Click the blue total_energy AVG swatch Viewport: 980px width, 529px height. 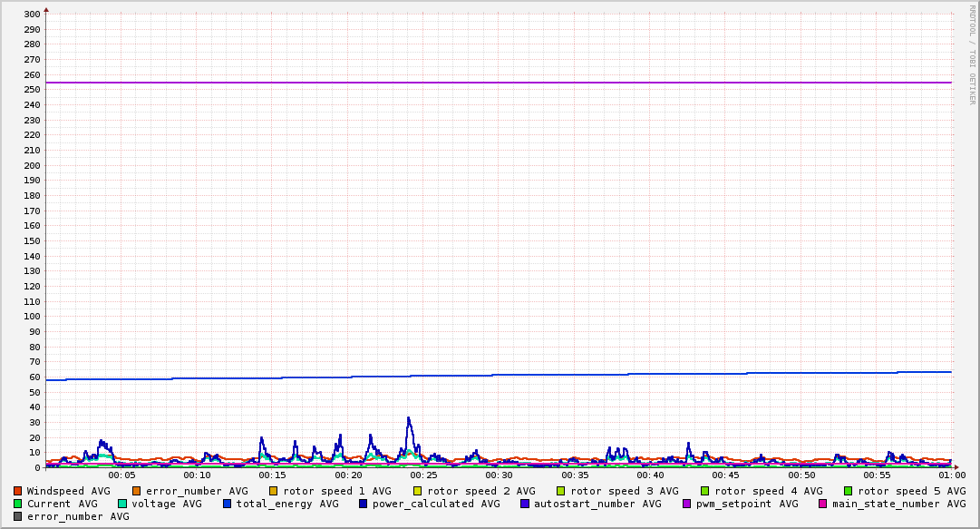click(x=228, y=504)
